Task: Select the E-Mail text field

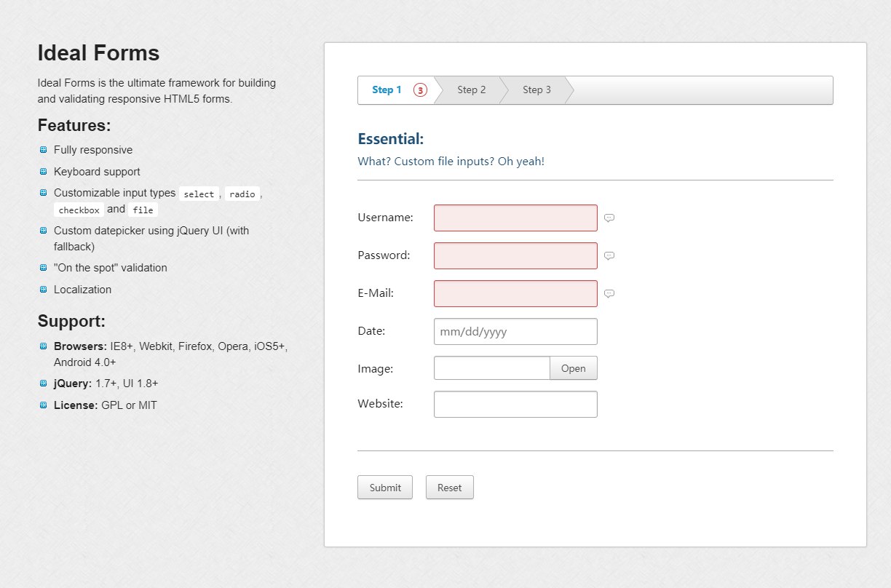Action: [515, 293]
